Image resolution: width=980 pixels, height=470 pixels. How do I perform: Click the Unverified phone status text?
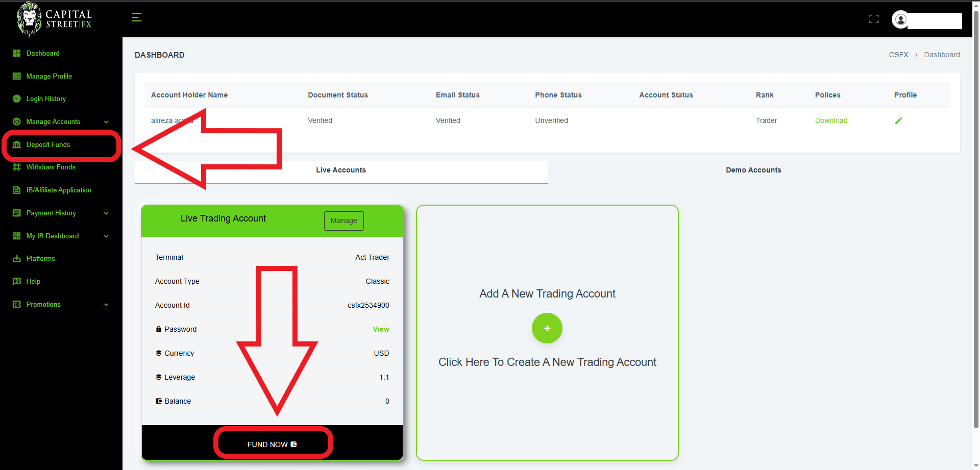click(x=551, y=120)
